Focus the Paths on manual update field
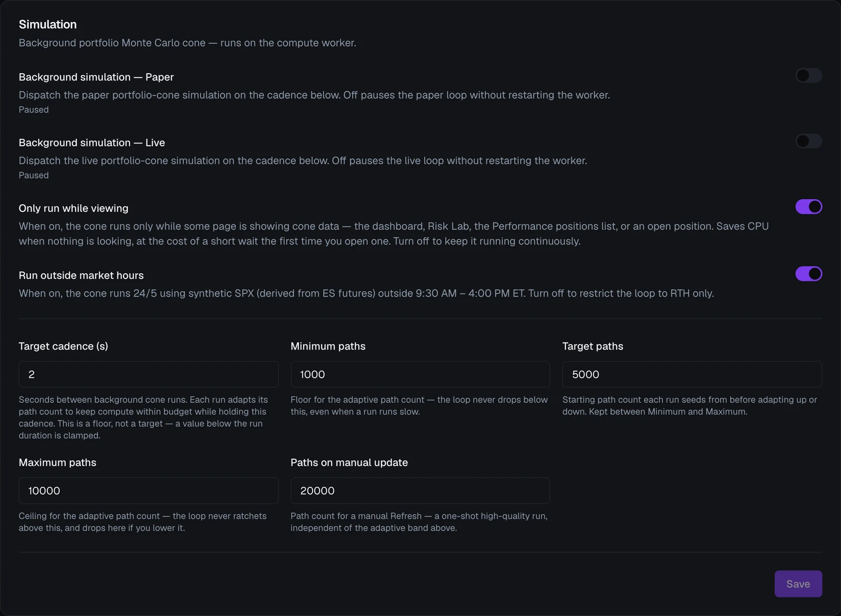 420,490
